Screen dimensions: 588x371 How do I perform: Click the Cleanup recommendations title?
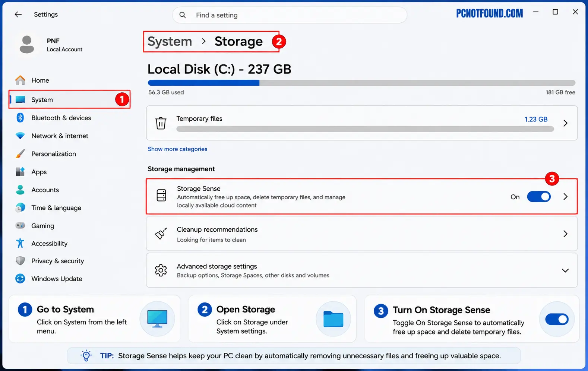pos(217,229)
